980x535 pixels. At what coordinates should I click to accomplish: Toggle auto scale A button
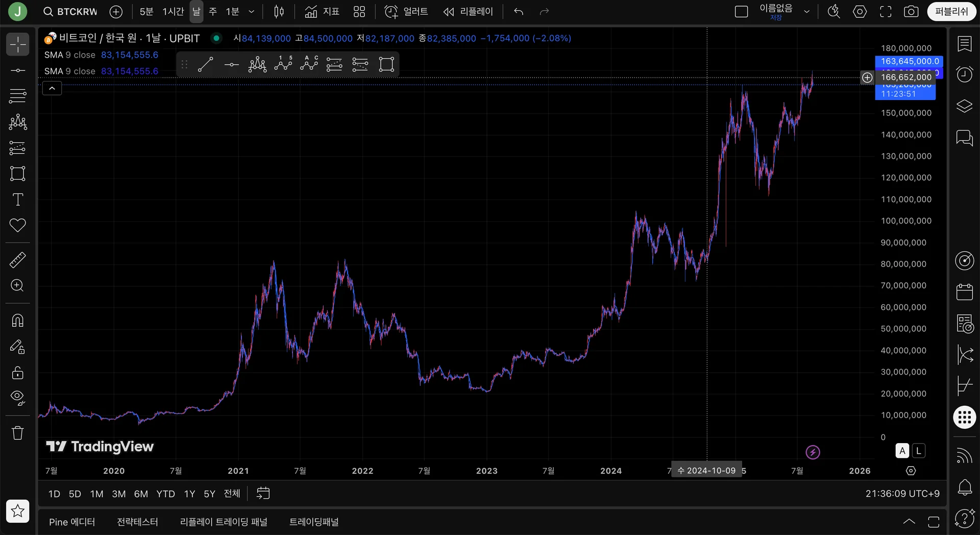(x=902, y=451)
